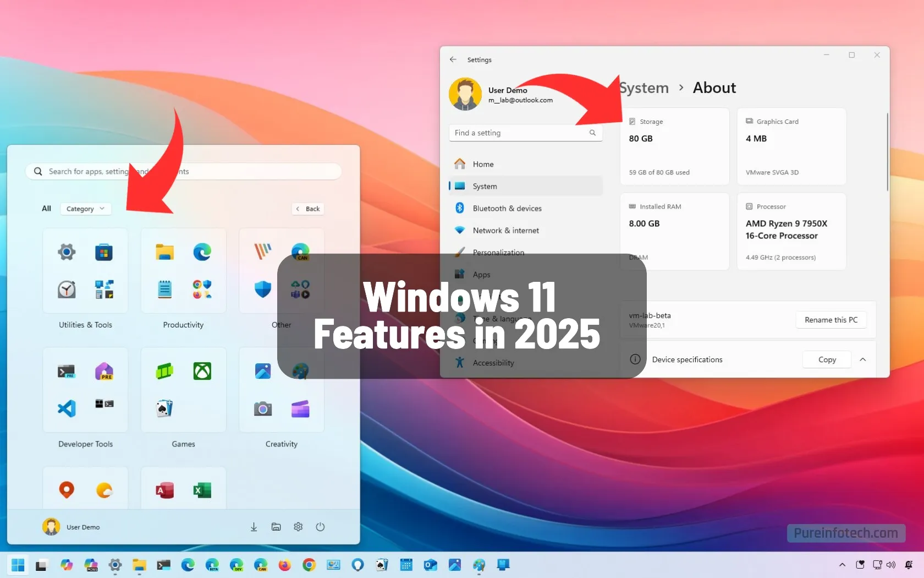Open User Demo profile in Start footer
Image resolution: width=924 pixels, height=578 pixels.
click(71, 527)
